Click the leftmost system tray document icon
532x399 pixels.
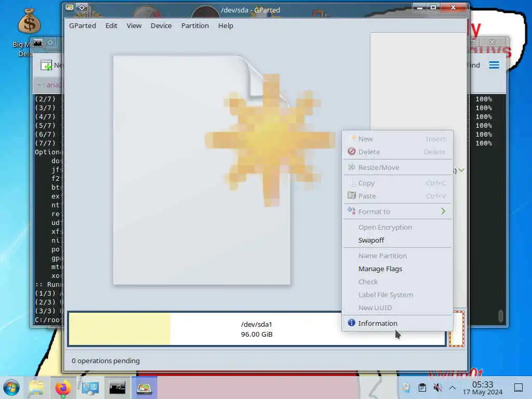click(x=406, y=388)
